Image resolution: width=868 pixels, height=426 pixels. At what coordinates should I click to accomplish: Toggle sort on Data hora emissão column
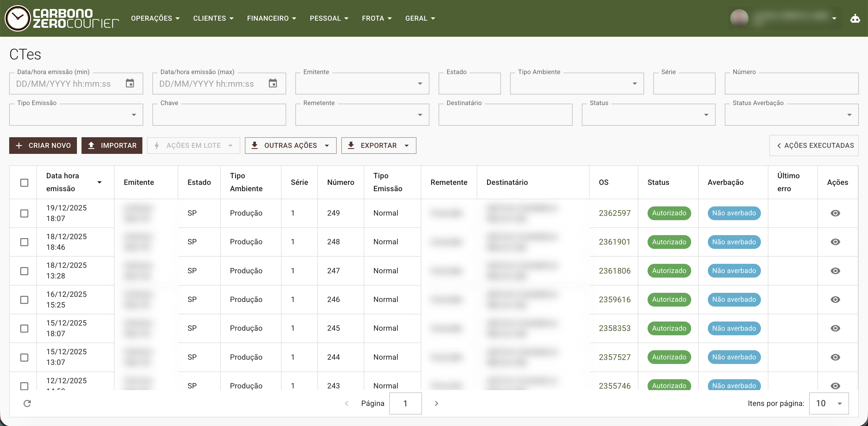100,182
